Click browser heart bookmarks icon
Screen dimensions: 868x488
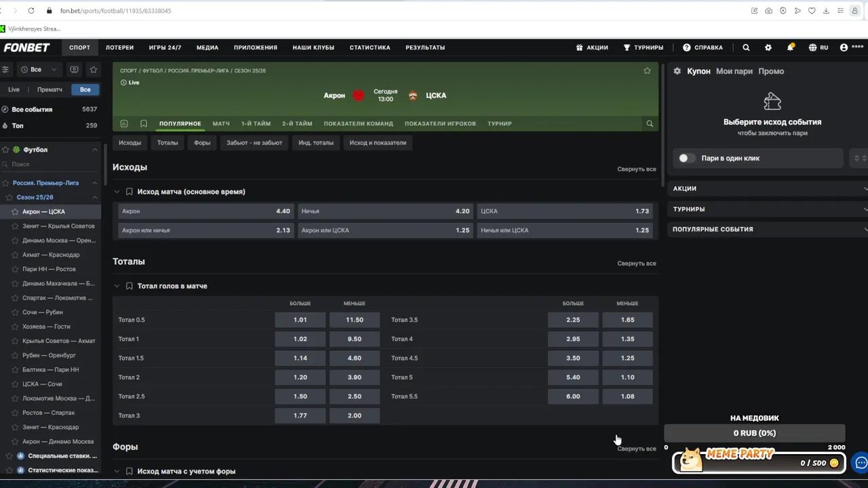812,11
